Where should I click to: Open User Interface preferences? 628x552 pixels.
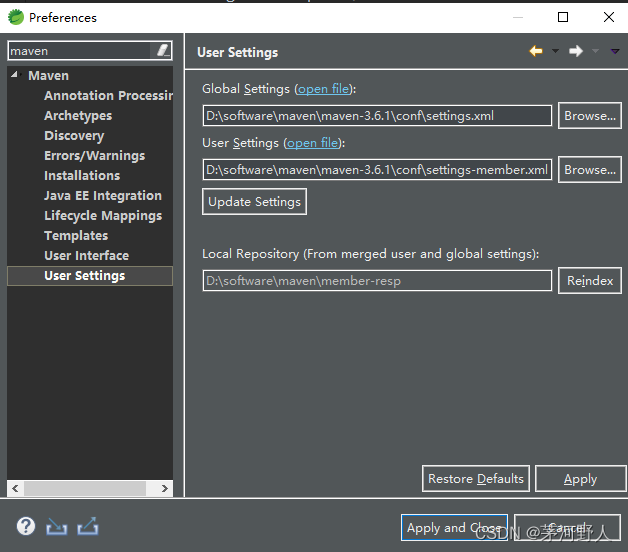point(87,256)
